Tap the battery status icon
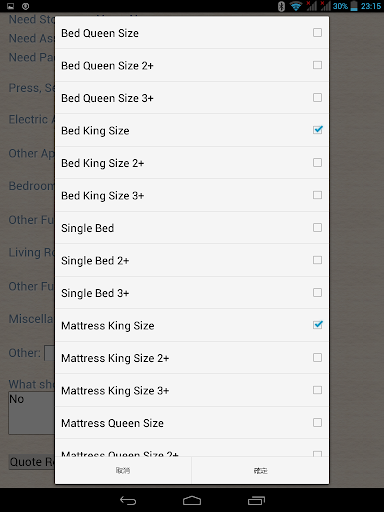Viewport: 384px width, 512px height. [x=354, y=6]
